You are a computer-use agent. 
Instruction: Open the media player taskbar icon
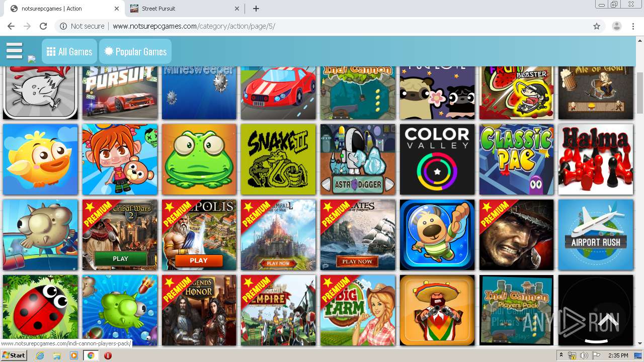[x=74, y=355]
